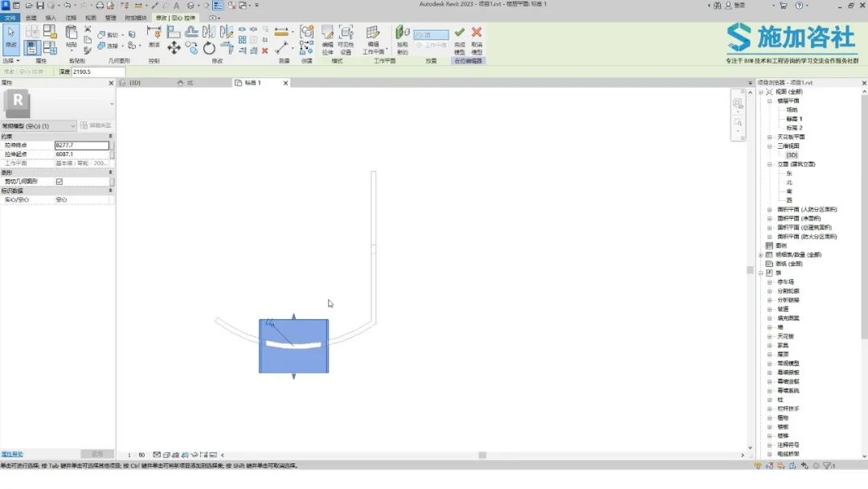
Task: Toggle the 剪切几何图形 checkbox
Action: pos(59,182)
